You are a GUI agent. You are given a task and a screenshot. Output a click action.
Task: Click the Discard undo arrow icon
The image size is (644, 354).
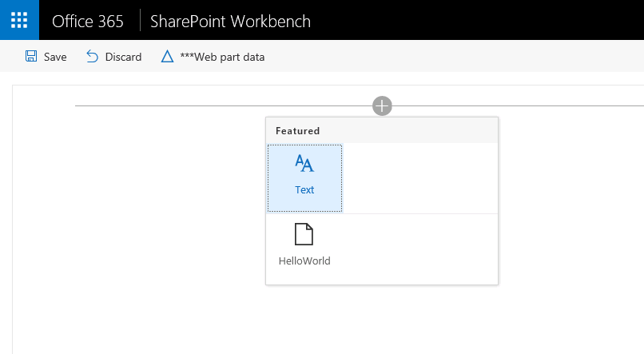(x=93, y=57)
